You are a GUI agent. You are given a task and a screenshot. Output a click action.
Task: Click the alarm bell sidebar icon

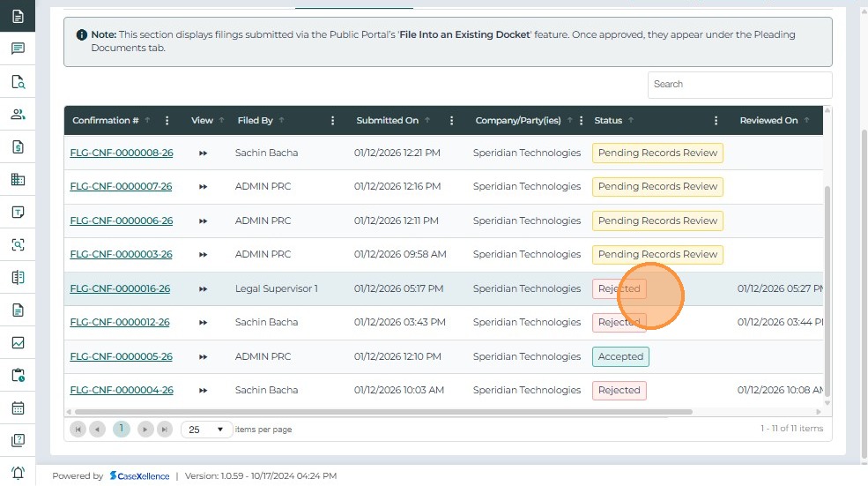18,472
